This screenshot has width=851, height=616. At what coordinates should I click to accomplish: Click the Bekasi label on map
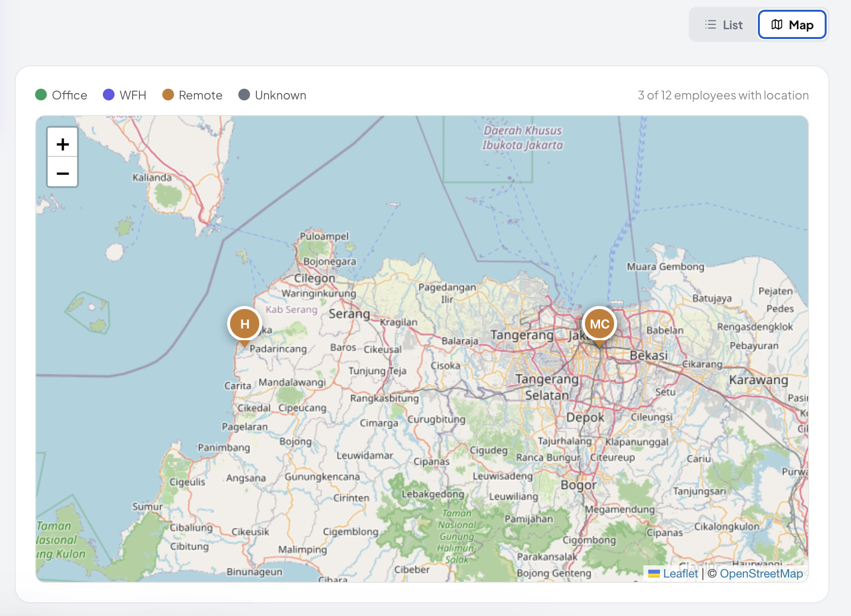coord(648,355)
